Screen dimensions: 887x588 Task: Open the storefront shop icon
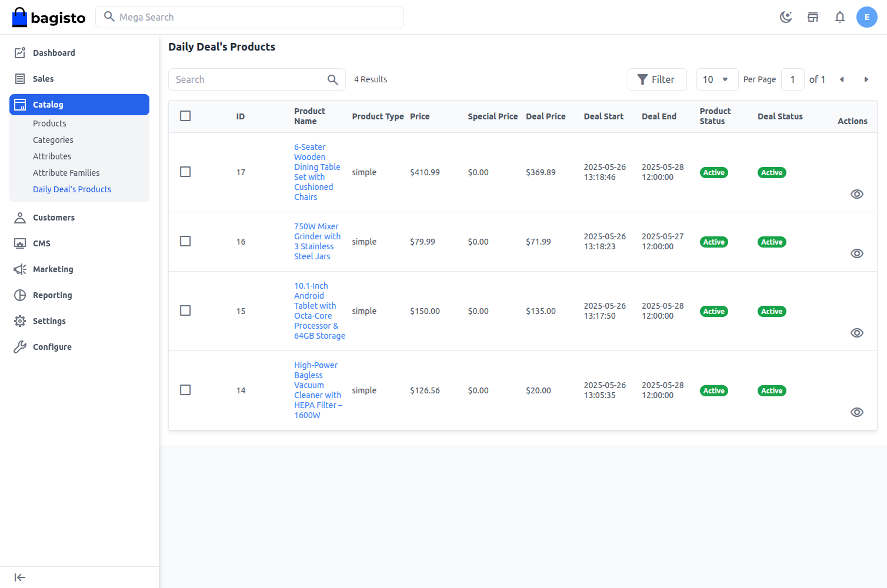pyautogui.click(x=813, y=17)
